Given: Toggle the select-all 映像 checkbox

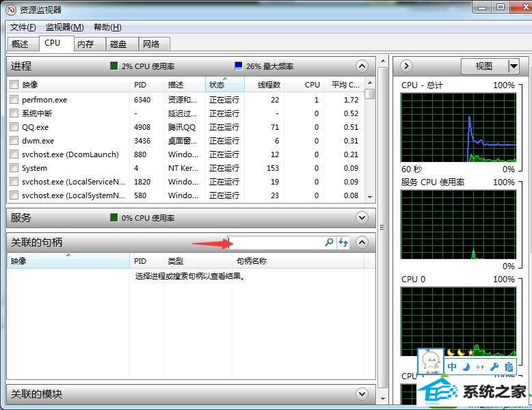Looking at the screenshot, I should coord(14,85).
